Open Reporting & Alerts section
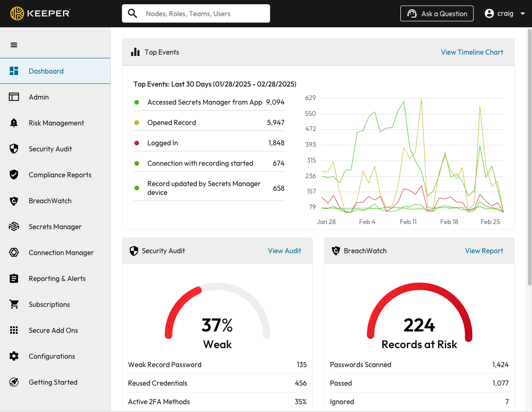This screenshot has width=532, height=412. click(x=57, y=279)
